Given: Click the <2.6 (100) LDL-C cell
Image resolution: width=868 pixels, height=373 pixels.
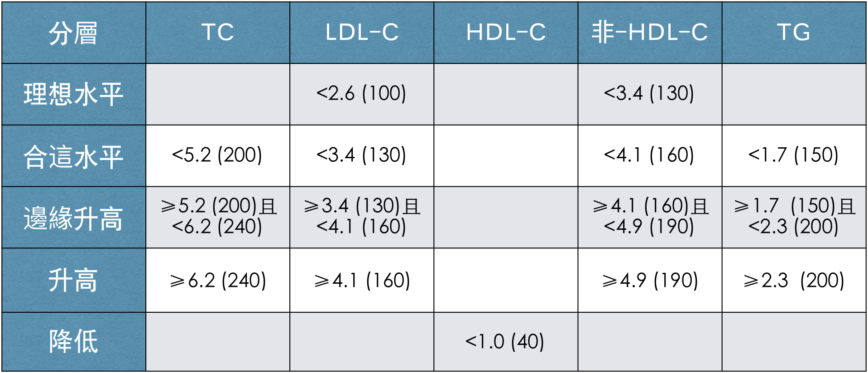Looking at the screenshot, I should tap(362, 94).
